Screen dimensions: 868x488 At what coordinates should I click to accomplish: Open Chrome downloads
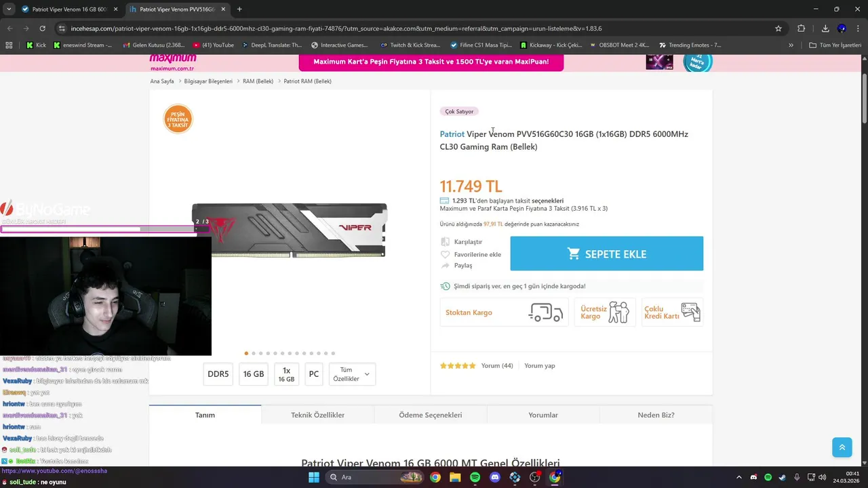[x=825, y=28]
